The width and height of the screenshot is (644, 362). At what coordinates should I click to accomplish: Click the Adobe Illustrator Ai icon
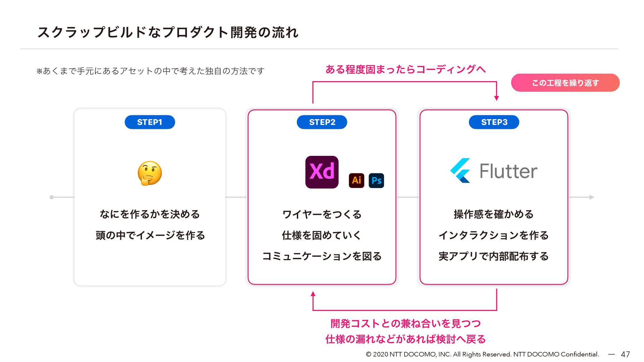point(356,180)
